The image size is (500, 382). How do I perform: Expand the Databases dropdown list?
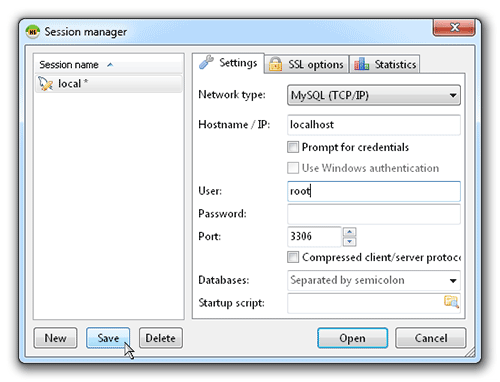(x=453, y=280)
